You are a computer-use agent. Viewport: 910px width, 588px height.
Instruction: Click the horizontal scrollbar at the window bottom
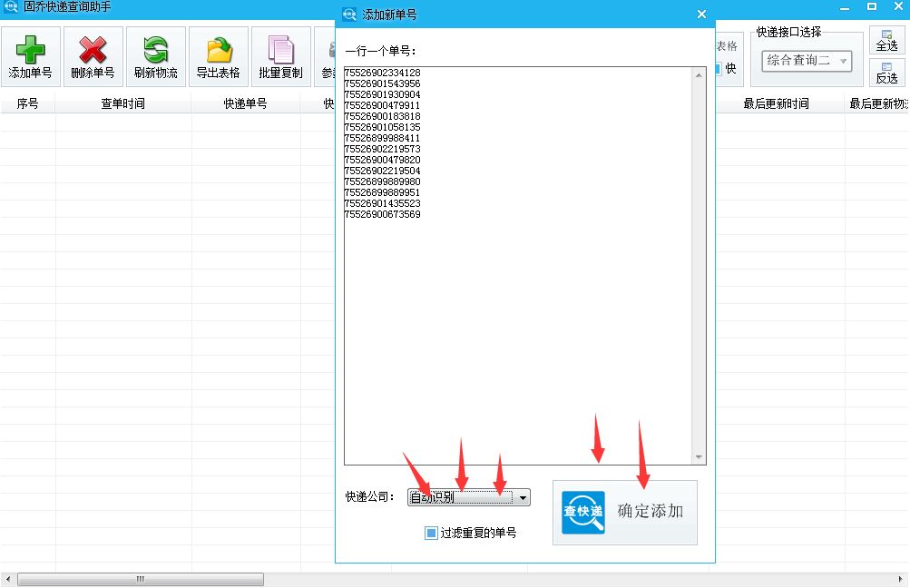[x=141, y=577]
